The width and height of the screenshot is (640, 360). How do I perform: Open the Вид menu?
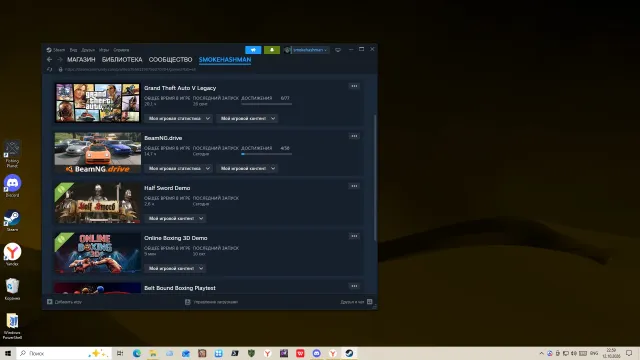73,50
